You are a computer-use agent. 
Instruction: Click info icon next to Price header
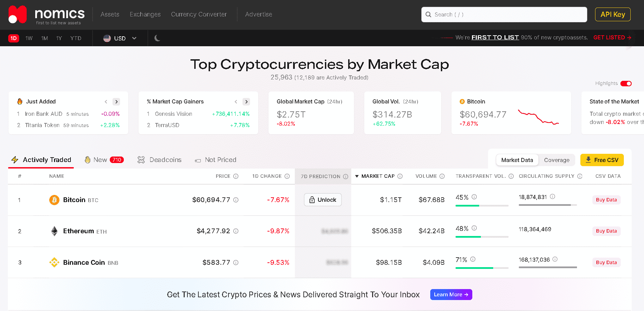tap(236, 176)
